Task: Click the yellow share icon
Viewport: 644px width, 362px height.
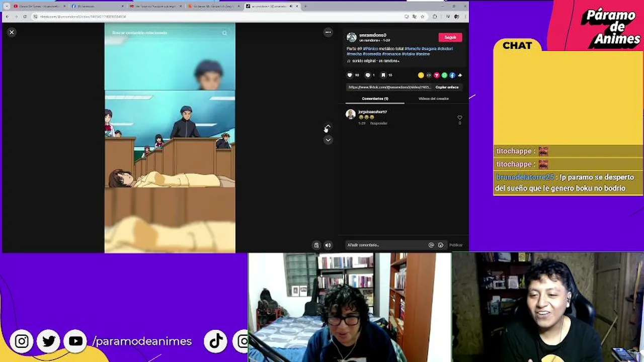Action: (x=421, y=75)
